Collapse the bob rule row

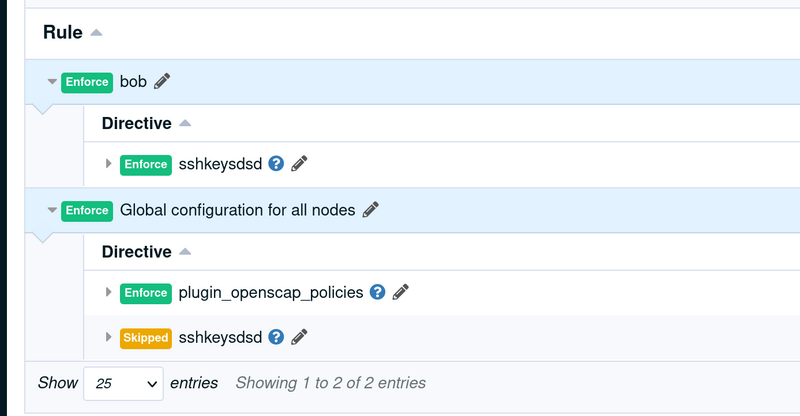[52, 82]
